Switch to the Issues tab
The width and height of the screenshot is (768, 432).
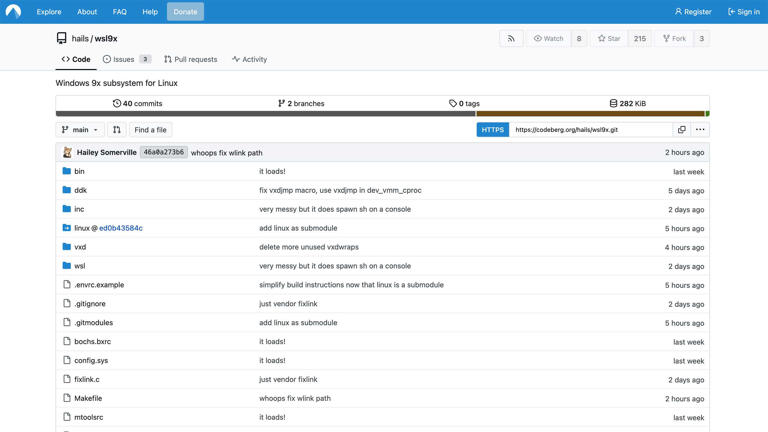pyautogui.click(x=119, y=59)
